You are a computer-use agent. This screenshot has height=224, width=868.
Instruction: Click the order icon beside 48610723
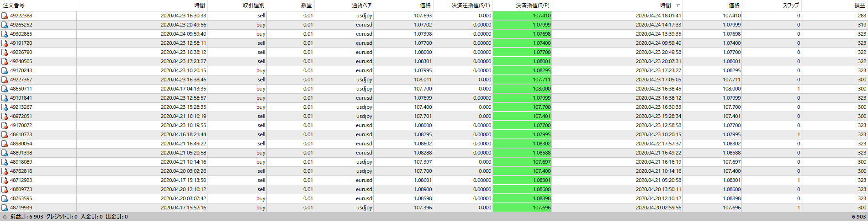[5, 134]
